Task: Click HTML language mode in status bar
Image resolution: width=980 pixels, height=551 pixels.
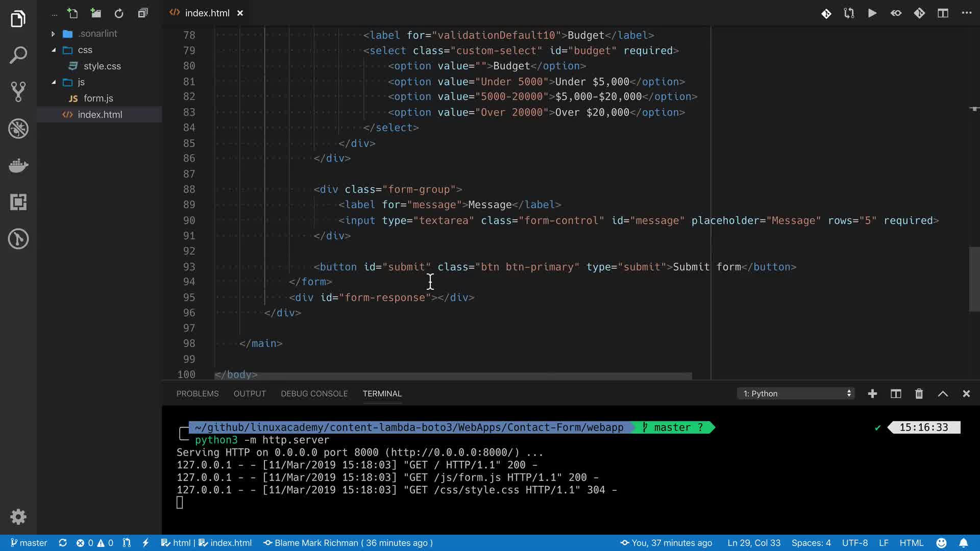Action: tap(911, 543)
